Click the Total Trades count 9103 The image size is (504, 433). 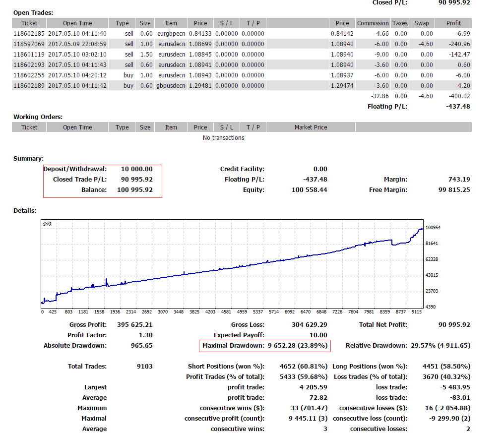(x=145, y=367)
